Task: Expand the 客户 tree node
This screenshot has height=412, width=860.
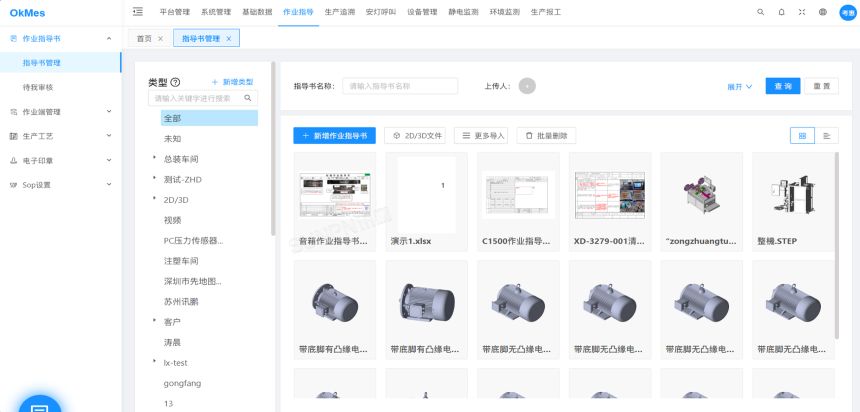Action: coord(154,320)
